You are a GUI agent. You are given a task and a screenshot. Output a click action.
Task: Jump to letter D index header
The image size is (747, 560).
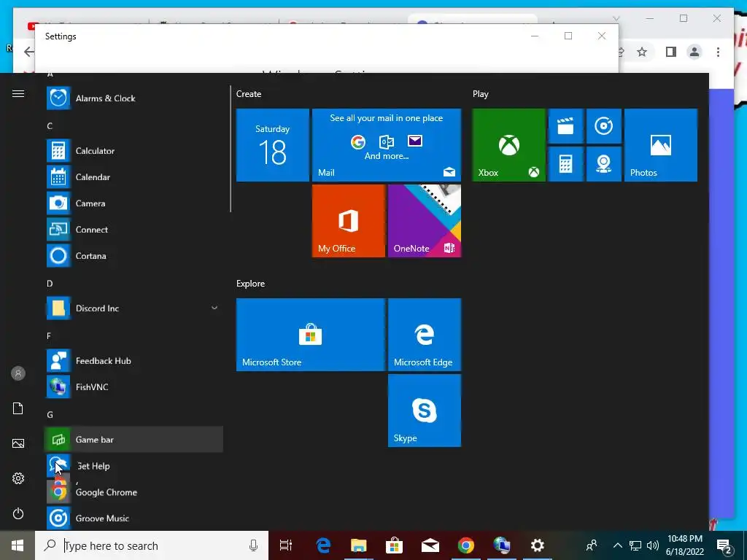tap(50, 284)
